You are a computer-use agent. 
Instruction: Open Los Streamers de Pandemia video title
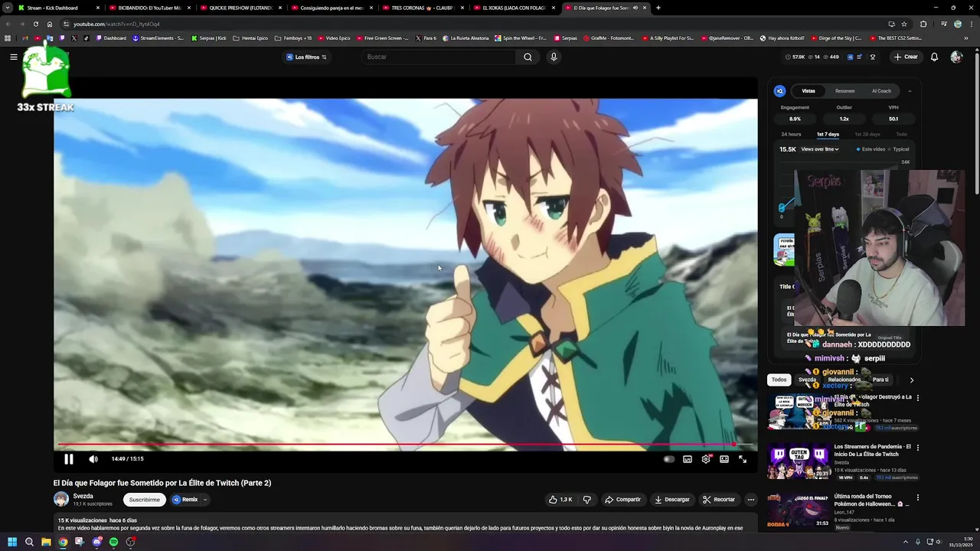873,450
